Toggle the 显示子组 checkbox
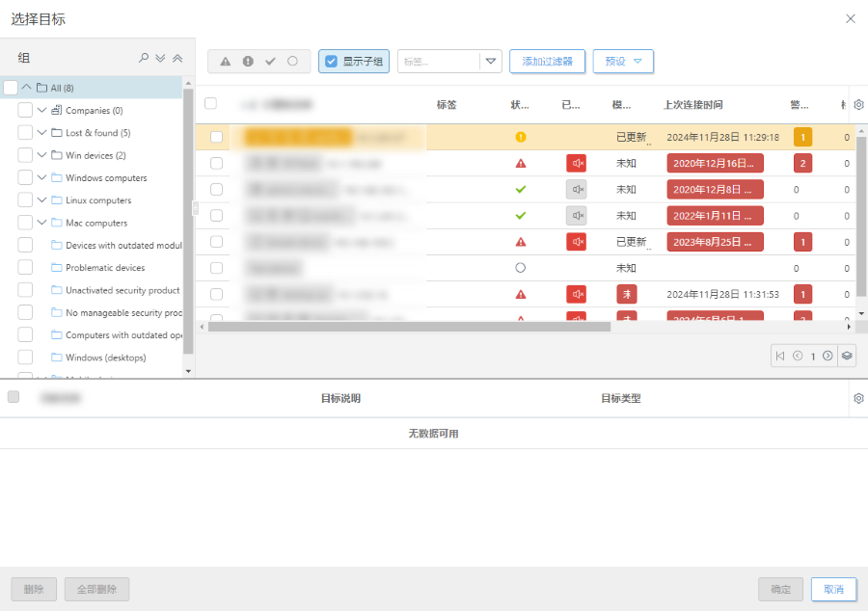The height and width of the screenshot is (611, 868). (331, 62)
